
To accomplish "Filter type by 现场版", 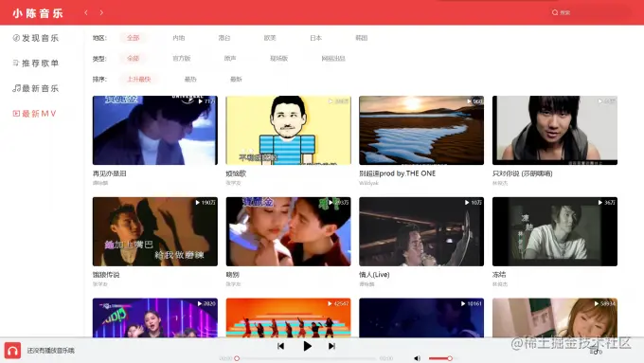I will click(x=278, y=59).
